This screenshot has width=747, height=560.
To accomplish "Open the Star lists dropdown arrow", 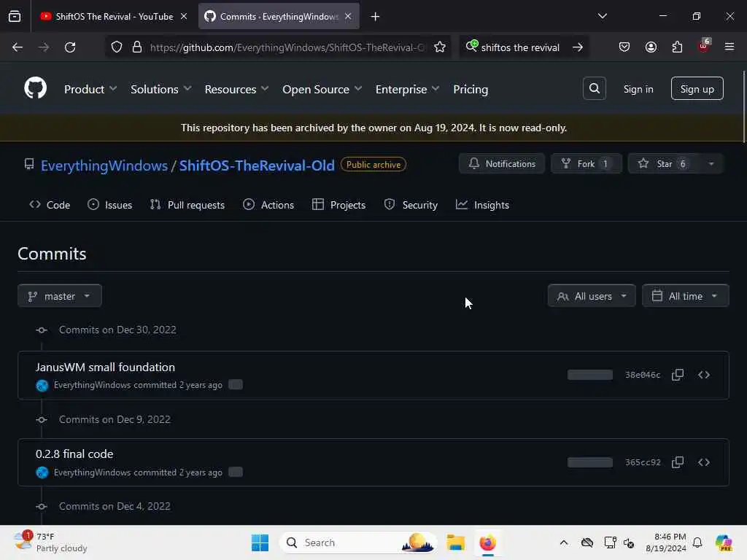I will 711,164.
